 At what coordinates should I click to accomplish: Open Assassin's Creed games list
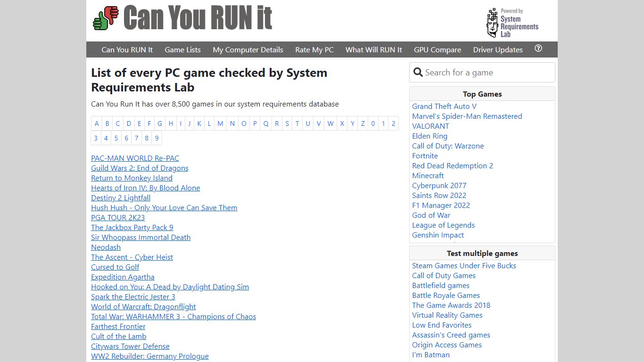tap(451, 335)
